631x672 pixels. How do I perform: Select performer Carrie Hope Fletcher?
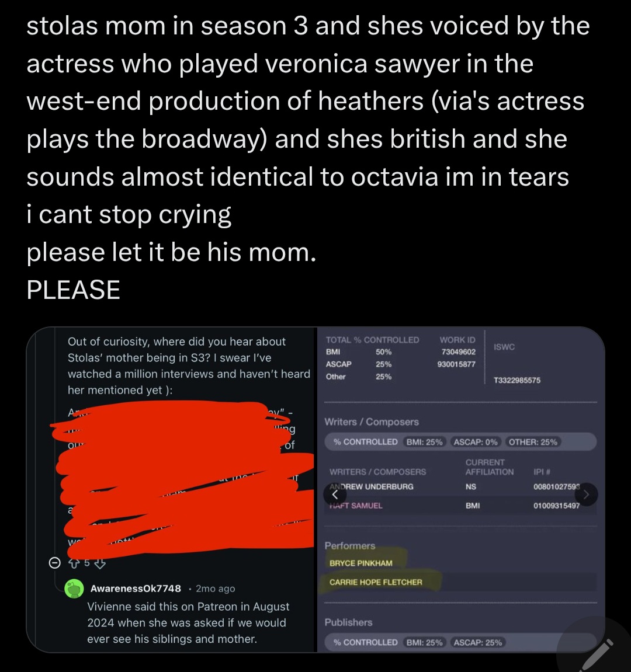[x=376, y=582]
